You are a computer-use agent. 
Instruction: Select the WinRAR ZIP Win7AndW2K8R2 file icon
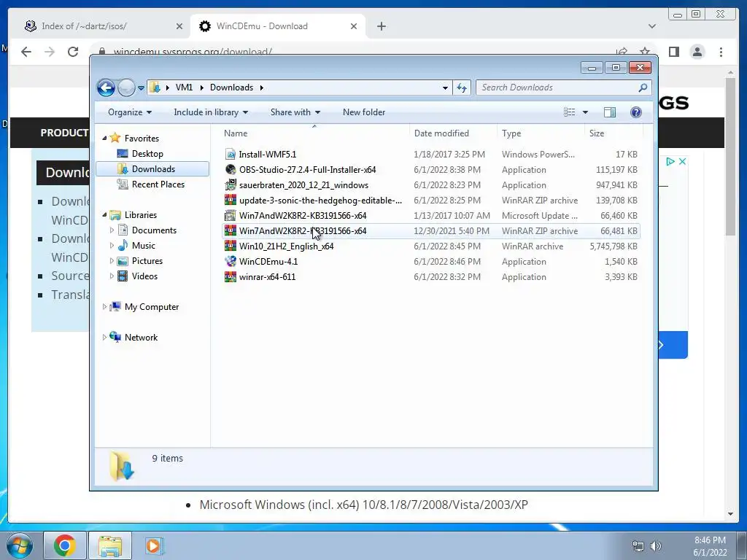click(x=230, y=231)
